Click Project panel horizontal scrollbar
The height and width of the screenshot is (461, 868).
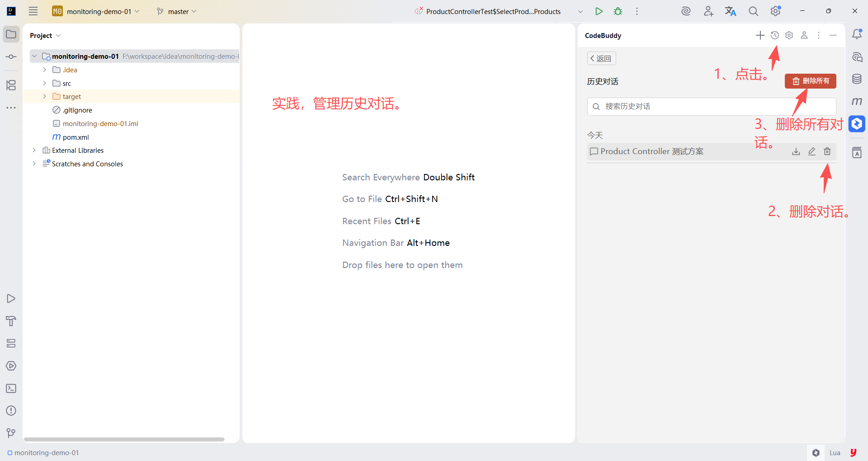124,439
